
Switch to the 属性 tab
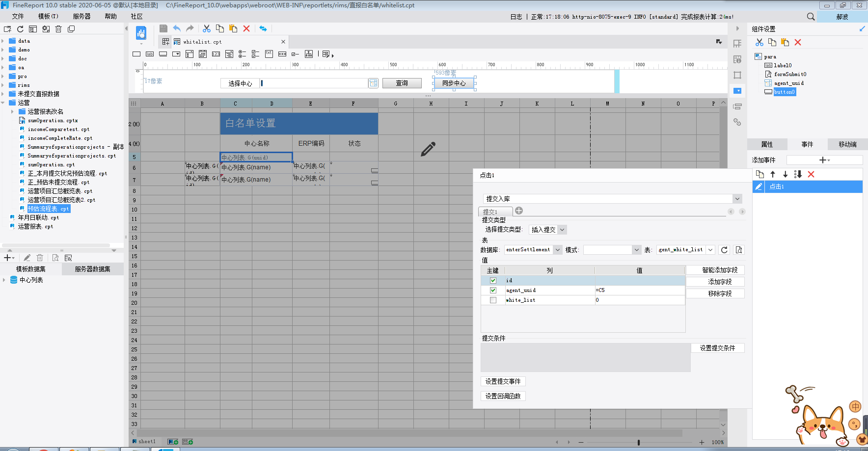(767, 144)
